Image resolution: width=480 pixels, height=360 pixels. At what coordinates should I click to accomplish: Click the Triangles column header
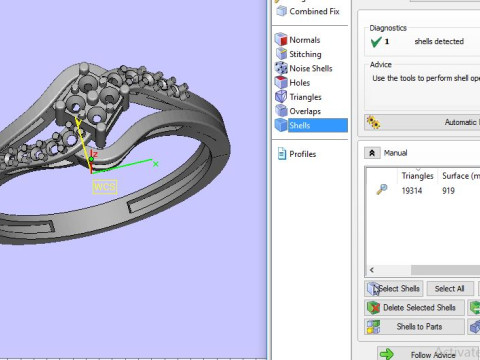click(x=417, y=176)
